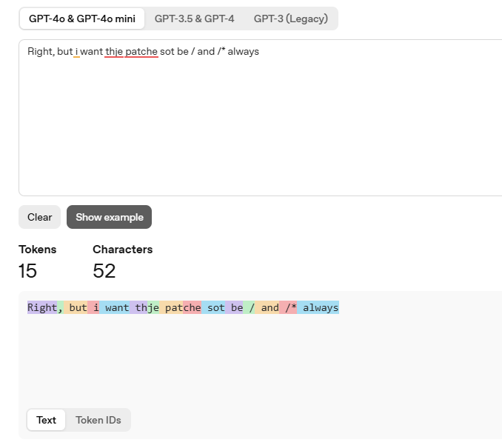Select the GPT-3.5 & GPT-4 tab
This screenshot has height=448, width=502.
[194, 19]
